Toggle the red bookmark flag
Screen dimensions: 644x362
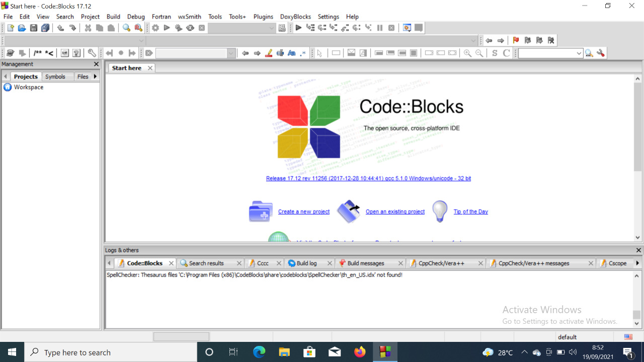click(516, 41)
